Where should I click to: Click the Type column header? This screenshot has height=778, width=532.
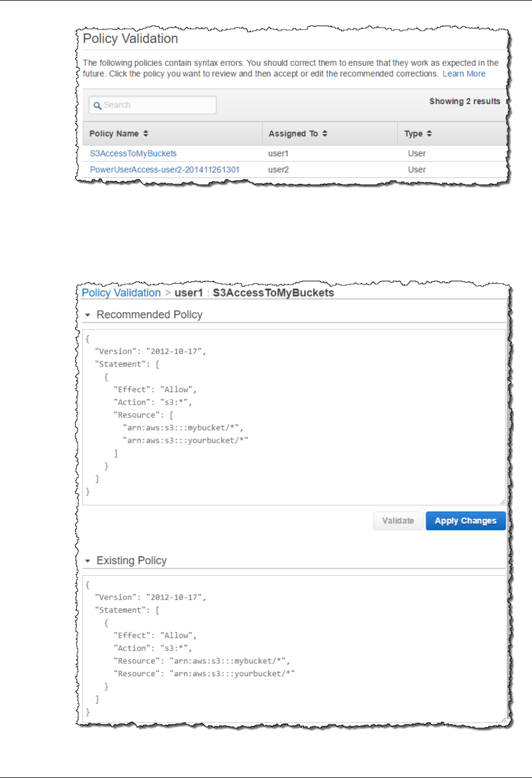point(451,134)
